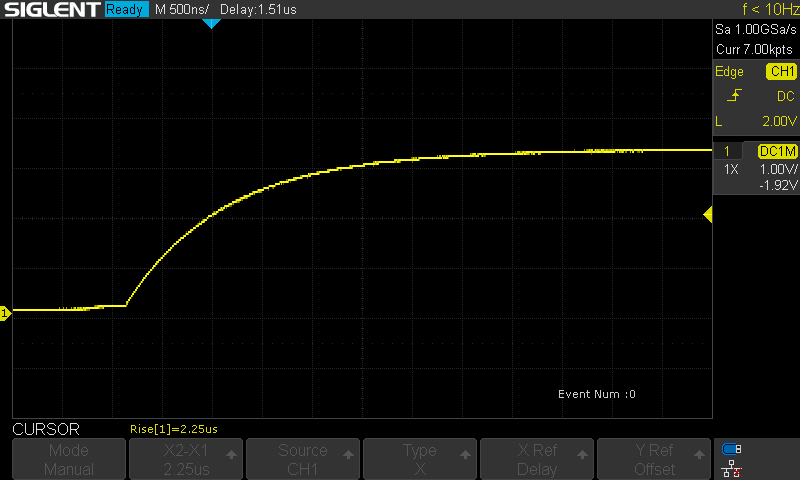The width and height of the screenshot is (800, 480).
Task: Click the Ready status indicator
Action: 126,10
